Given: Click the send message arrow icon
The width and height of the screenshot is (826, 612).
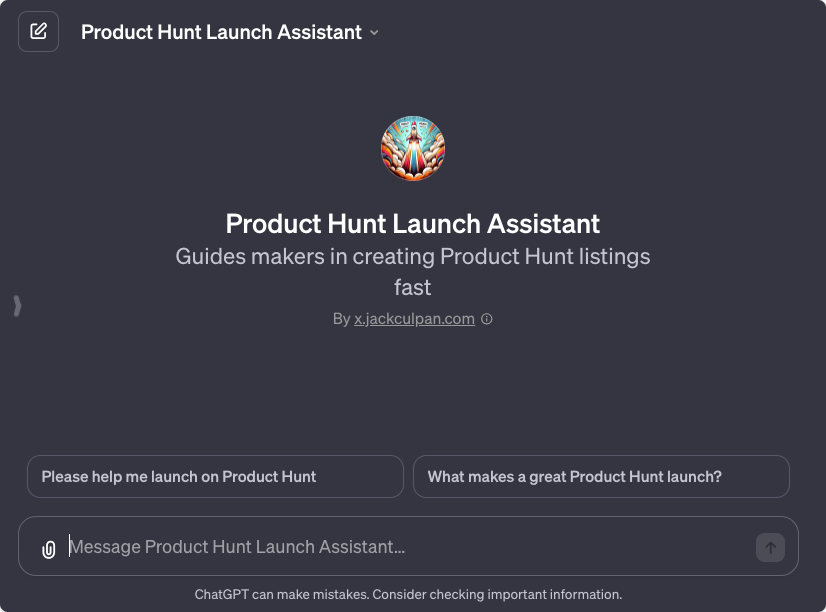Looking at the screenshot, I should click(x=769, y=547).
